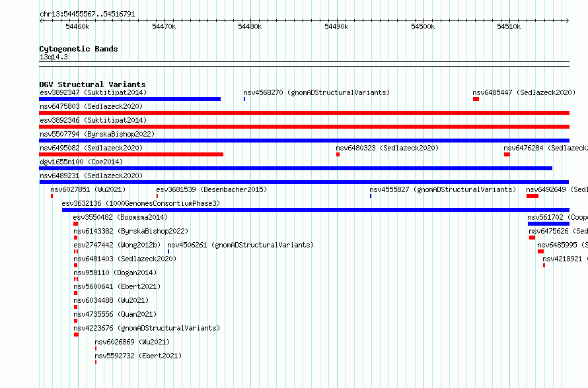
Task: Click nsv6489231 (Sedlazeck2020) label
Action: [x=91, y=176]
